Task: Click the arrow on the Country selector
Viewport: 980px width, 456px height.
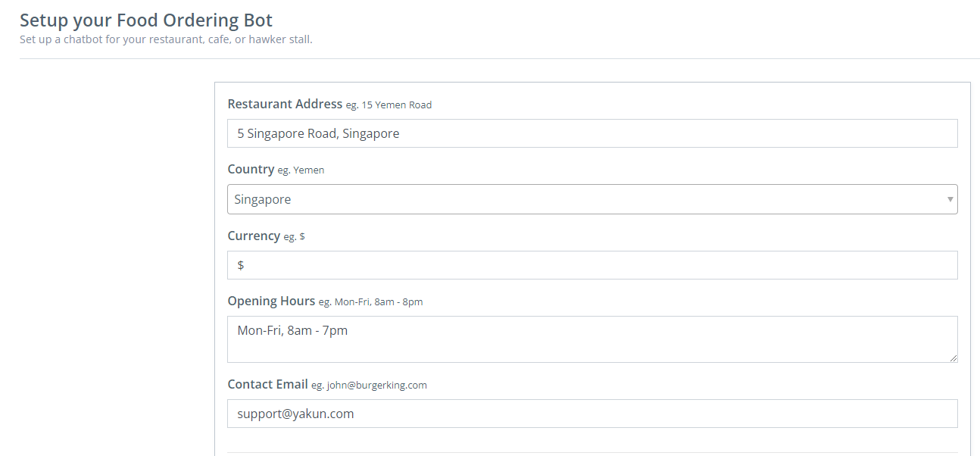Action: tap(950, 199)
